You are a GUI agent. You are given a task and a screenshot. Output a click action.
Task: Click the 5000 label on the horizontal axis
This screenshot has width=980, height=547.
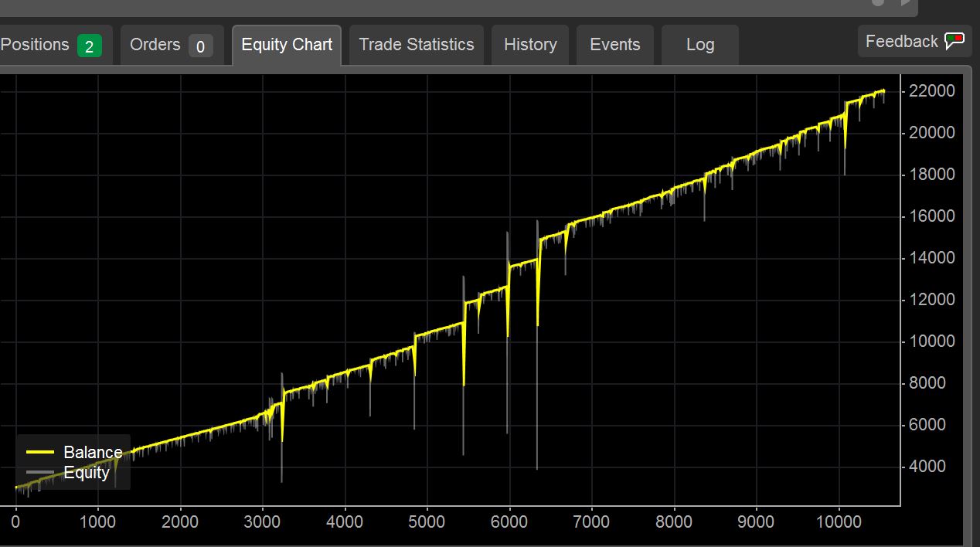click(x=427, y=522)
